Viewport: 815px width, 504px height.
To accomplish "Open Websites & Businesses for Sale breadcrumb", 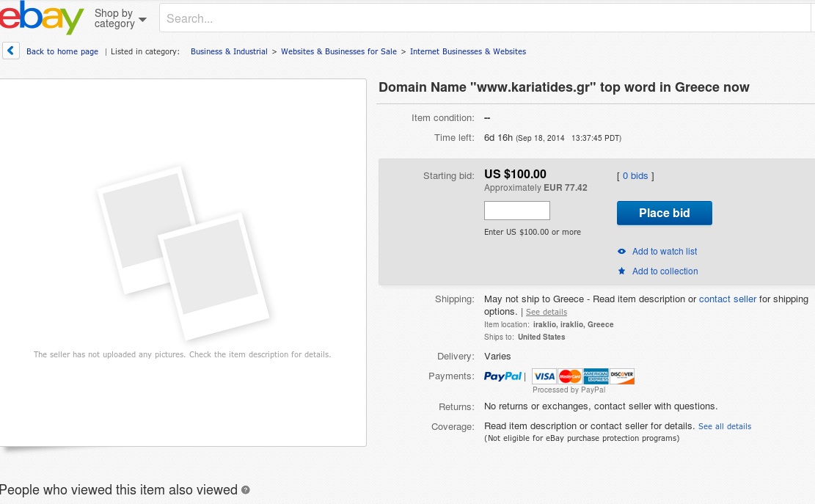I will 338,51.
